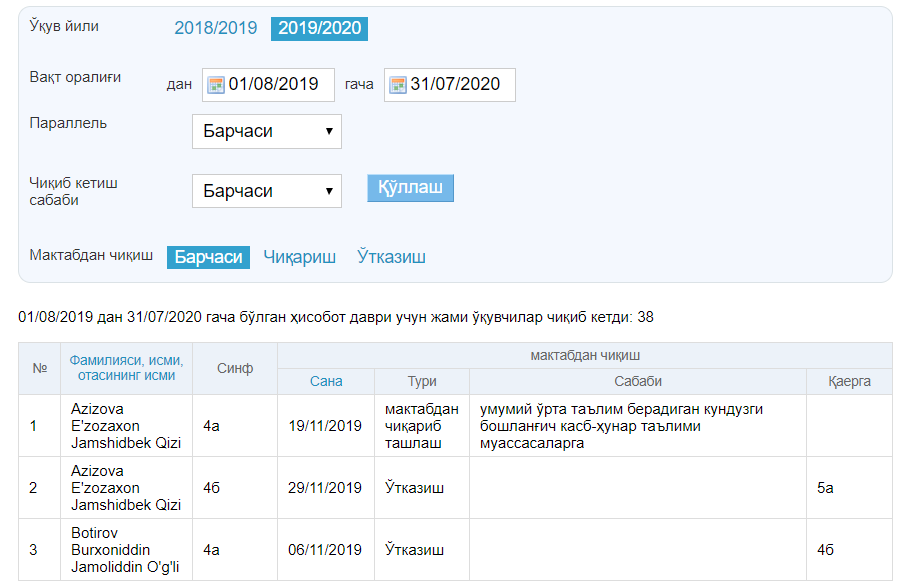Filter by Чиқариш type
The height and width of the screenshot is (581, 897).
(x=299, y=257)
